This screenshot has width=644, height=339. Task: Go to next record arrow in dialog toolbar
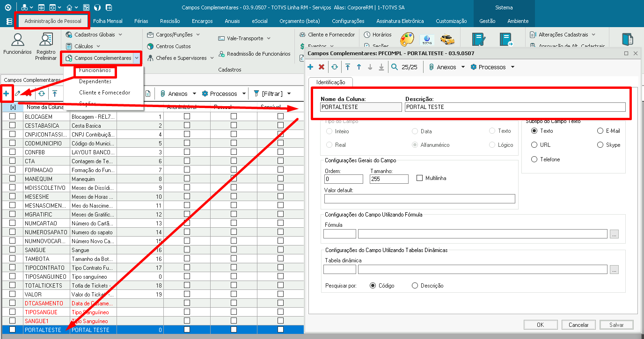(x=370, y=67)
